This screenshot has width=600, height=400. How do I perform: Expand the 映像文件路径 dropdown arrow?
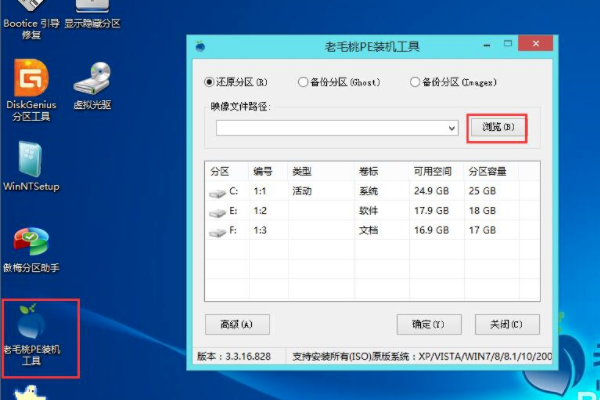click(x=452, y=128)
